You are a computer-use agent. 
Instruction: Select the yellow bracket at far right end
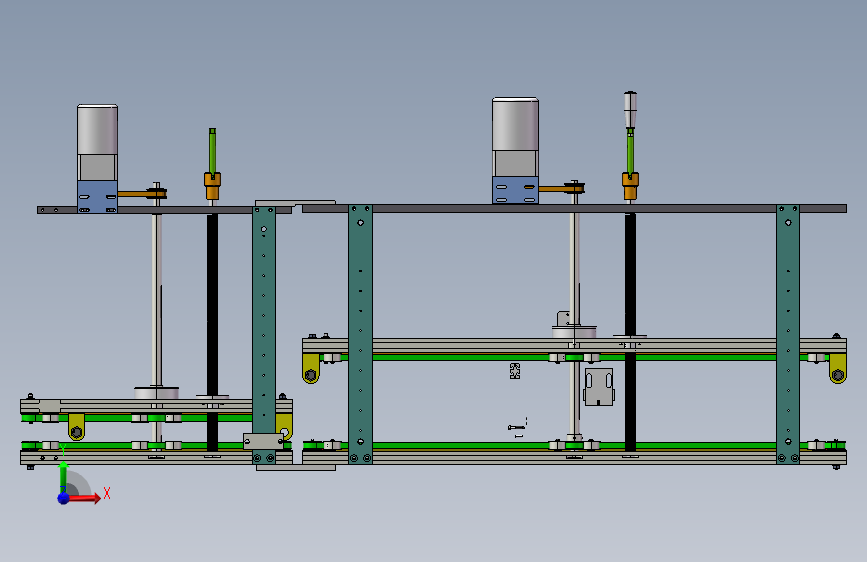click(838, 368)
